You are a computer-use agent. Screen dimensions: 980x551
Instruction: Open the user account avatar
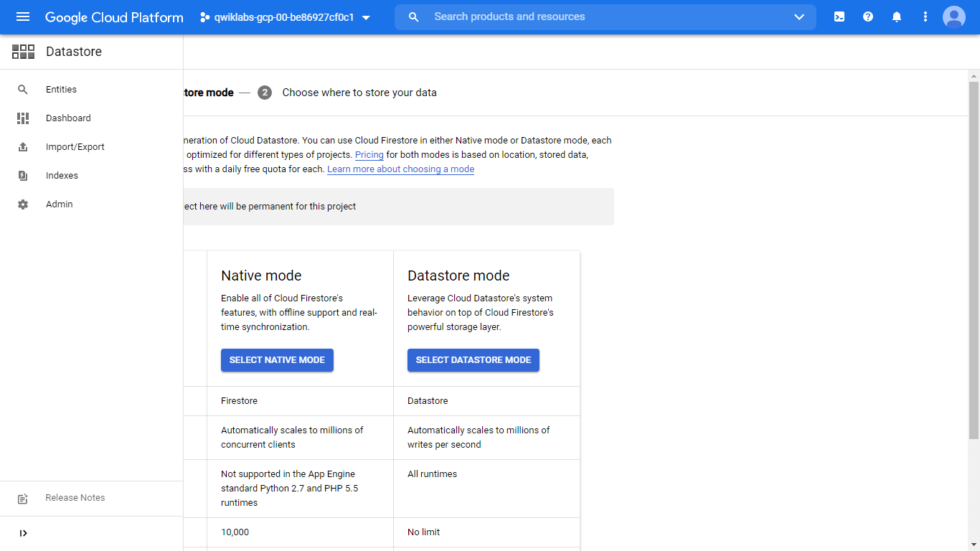click(954, 17)
